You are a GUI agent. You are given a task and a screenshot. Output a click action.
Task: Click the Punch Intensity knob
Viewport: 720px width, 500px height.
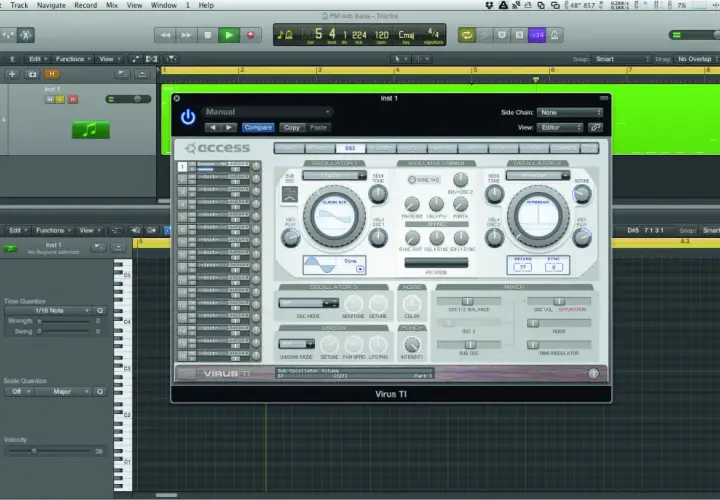pyautogui.click(x=411, y=345)
